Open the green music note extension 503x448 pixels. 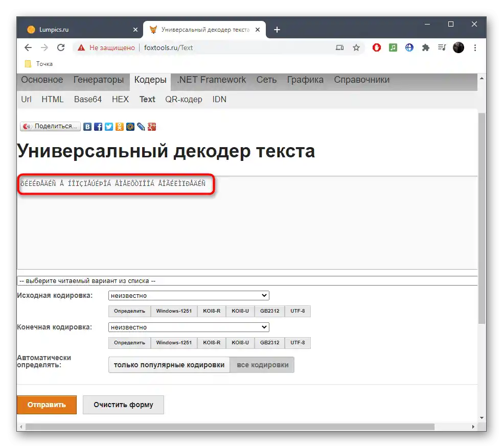[x=393, y=48]
